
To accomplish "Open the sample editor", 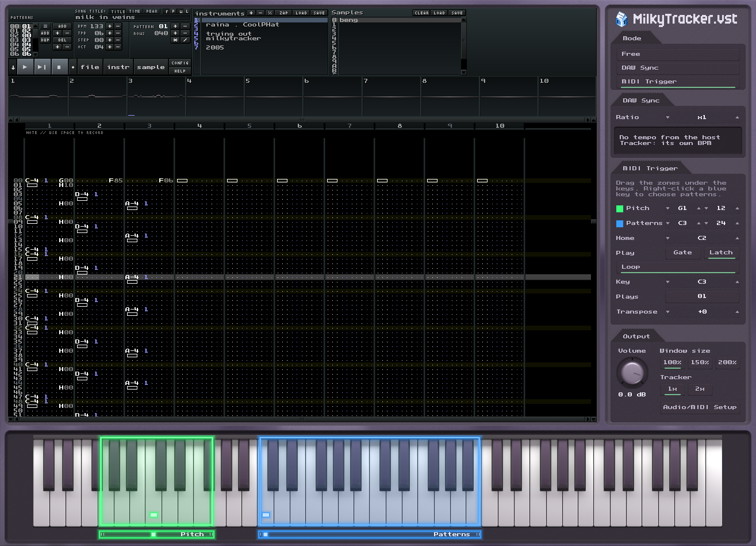I will pyautogui.click(x=151, y=67).
